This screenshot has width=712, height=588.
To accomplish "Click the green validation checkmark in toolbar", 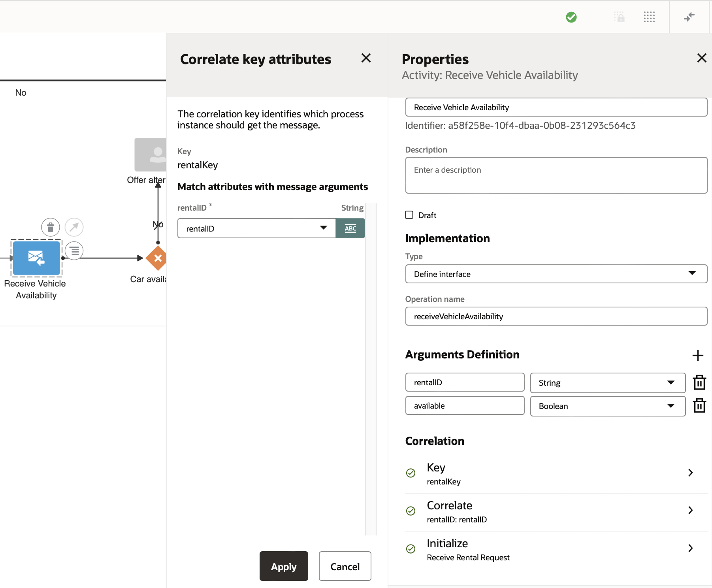I will tap(571, 17).
